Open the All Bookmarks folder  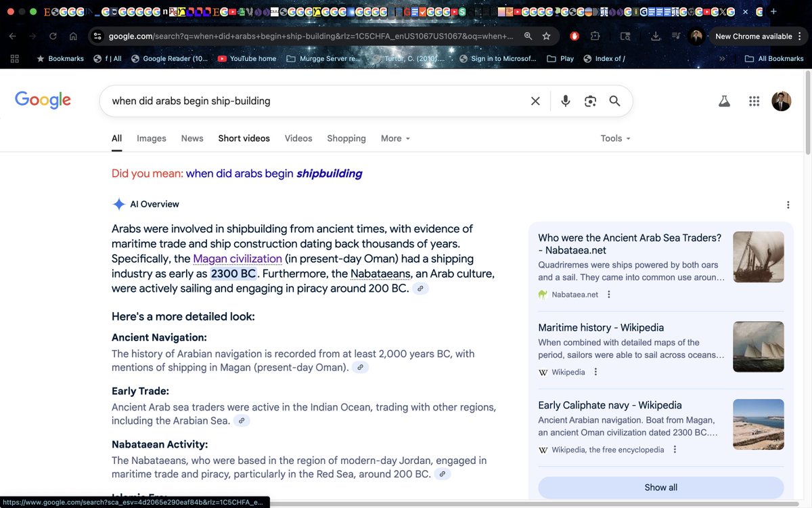coord(774,59)
